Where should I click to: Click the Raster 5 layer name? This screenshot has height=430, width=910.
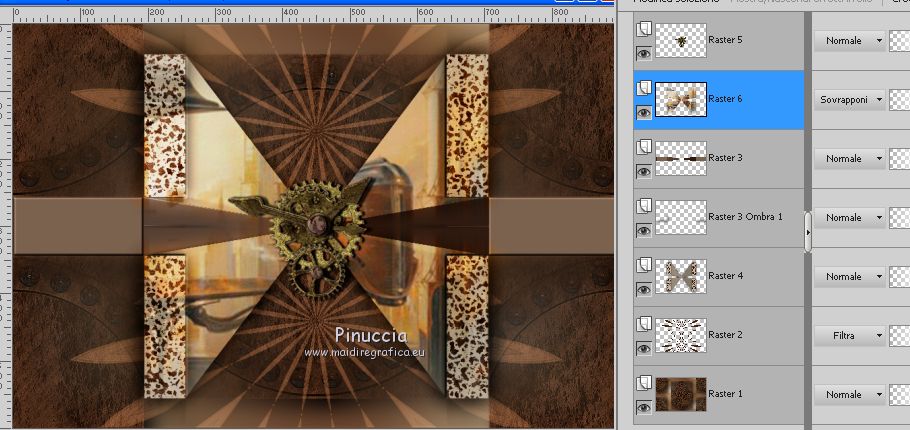click(725, 40)
